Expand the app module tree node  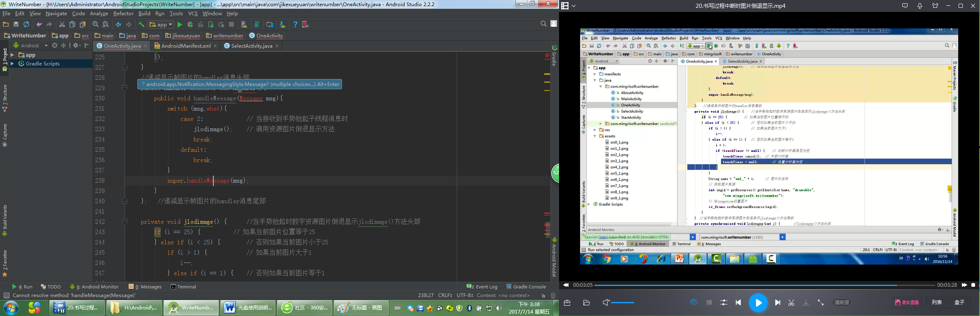[x=12, y=55]
